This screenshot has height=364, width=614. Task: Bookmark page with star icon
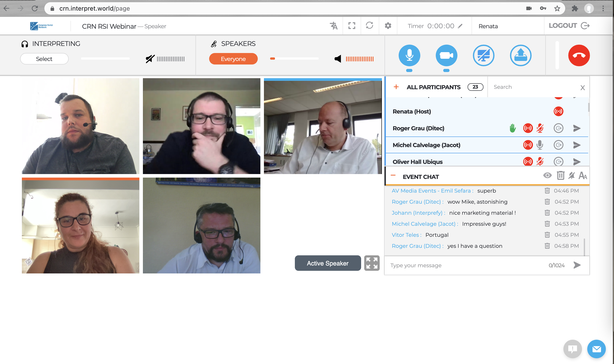(x=557, y=8)
